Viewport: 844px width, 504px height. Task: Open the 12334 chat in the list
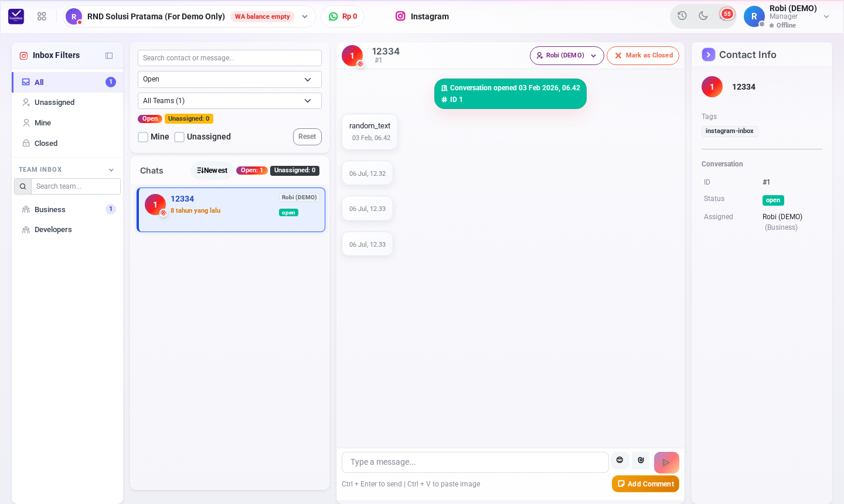(x=231, y=210)
